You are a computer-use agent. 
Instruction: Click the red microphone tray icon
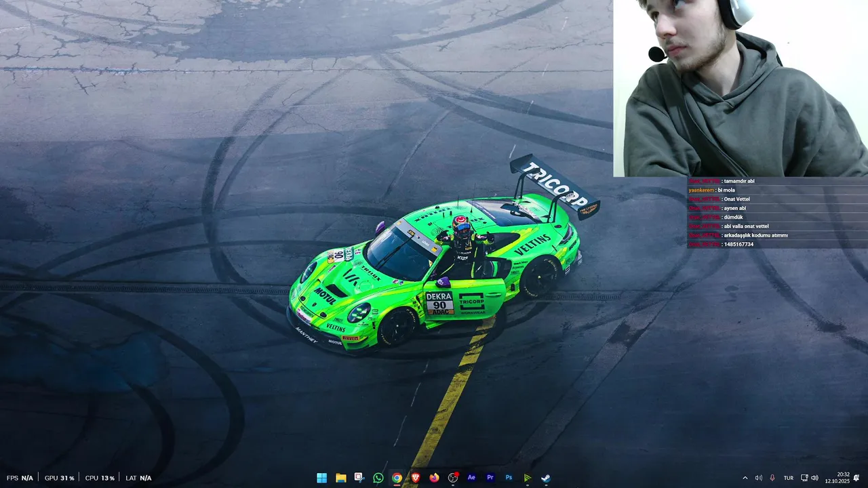[772, 478]
